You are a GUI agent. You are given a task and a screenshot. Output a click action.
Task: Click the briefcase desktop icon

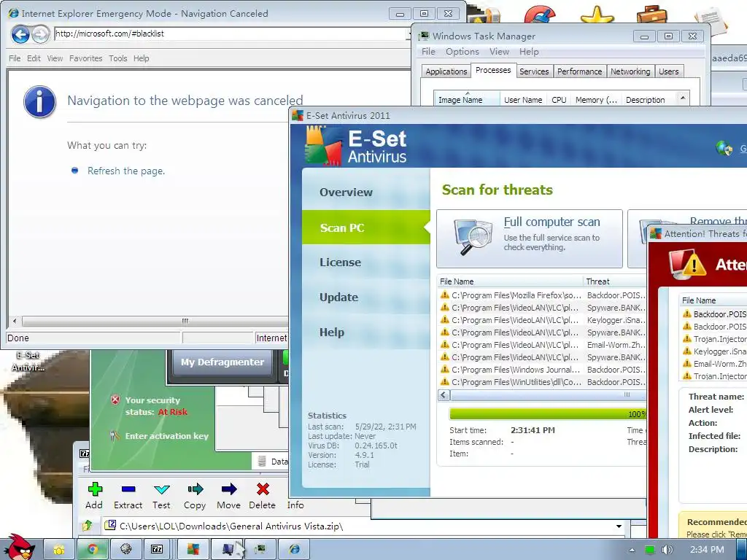(651, 15)
